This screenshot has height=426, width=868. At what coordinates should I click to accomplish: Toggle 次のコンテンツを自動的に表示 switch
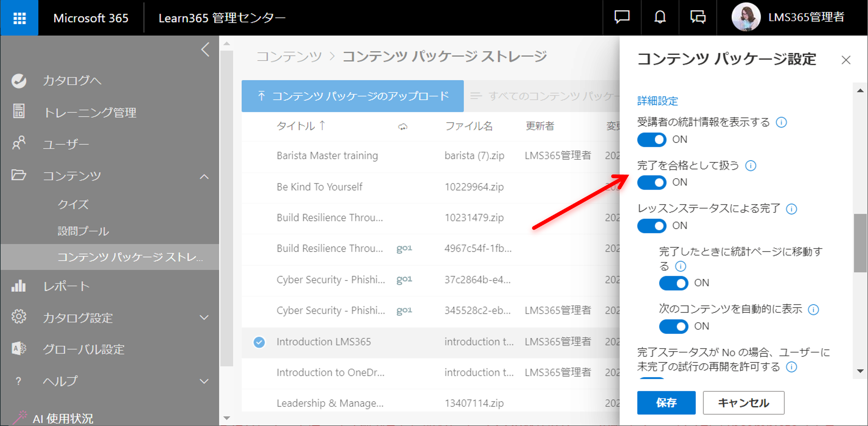674,327
